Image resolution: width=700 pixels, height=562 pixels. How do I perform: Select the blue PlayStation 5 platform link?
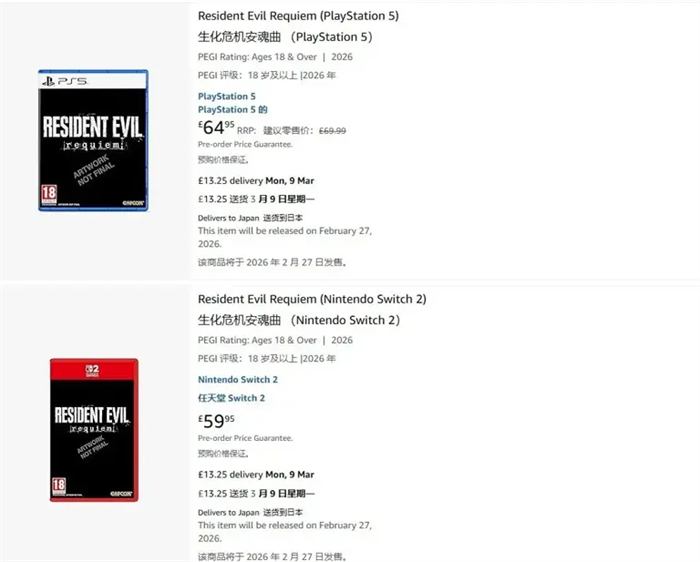coord(226,96)
